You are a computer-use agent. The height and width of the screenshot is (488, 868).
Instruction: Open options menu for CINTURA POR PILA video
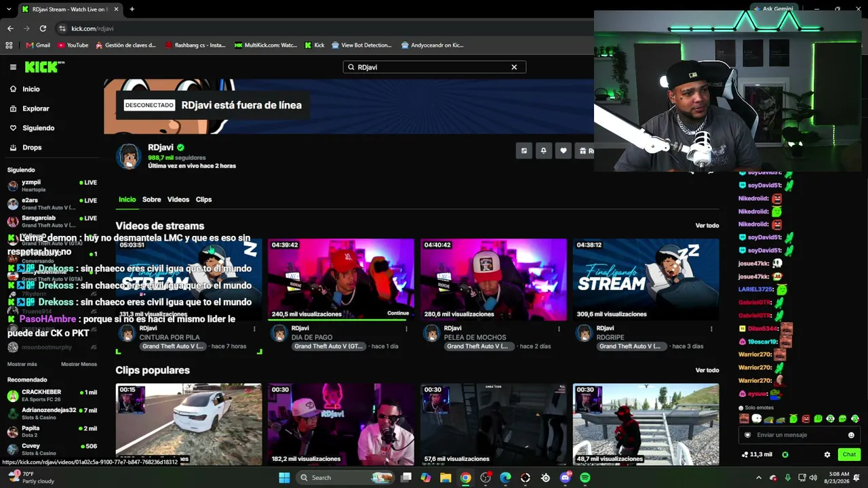(x=254, y=329)
